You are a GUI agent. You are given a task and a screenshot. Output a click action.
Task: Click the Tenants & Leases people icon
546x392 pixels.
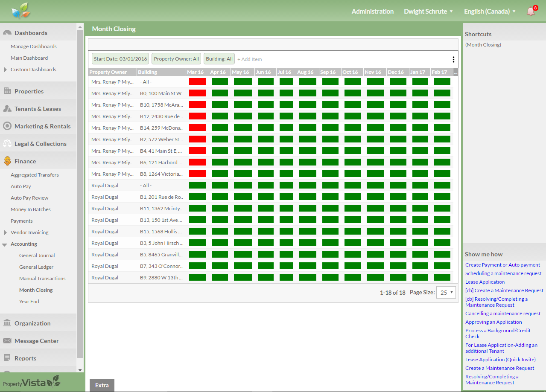pos(7,109)
